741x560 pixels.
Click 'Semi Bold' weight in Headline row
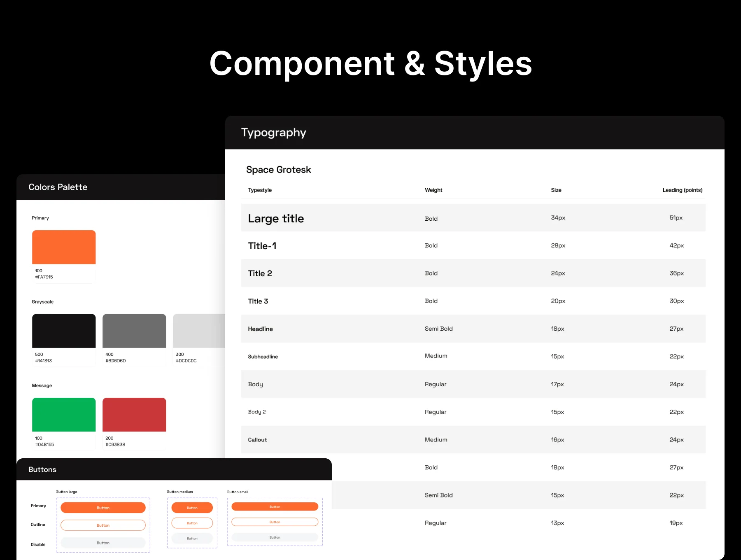439,329
